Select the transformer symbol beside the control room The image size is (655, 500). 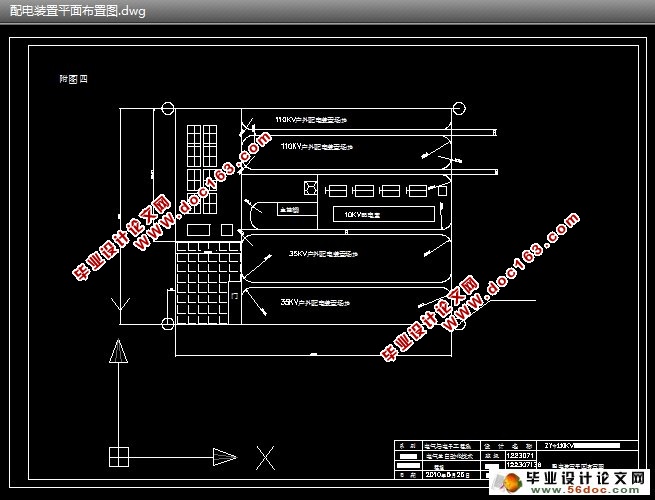(x=310, y=188)
